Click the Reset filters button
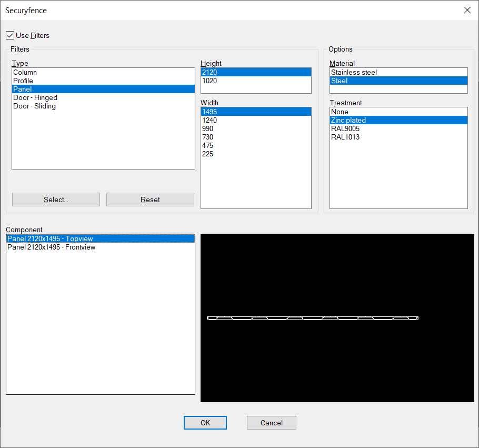 coord(150,200)
